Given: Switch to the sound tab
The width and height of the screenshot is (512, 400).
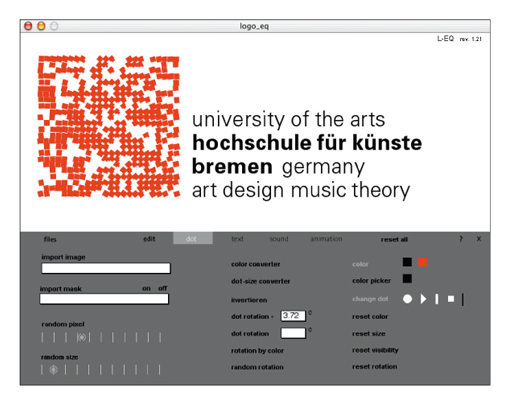Looking at the screenshot, I should (x=279, y=239).
